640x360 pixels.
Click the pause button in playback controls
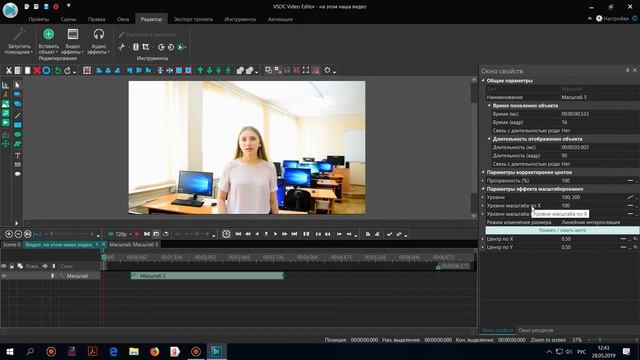pyautogui.click(x=306, y=234)
